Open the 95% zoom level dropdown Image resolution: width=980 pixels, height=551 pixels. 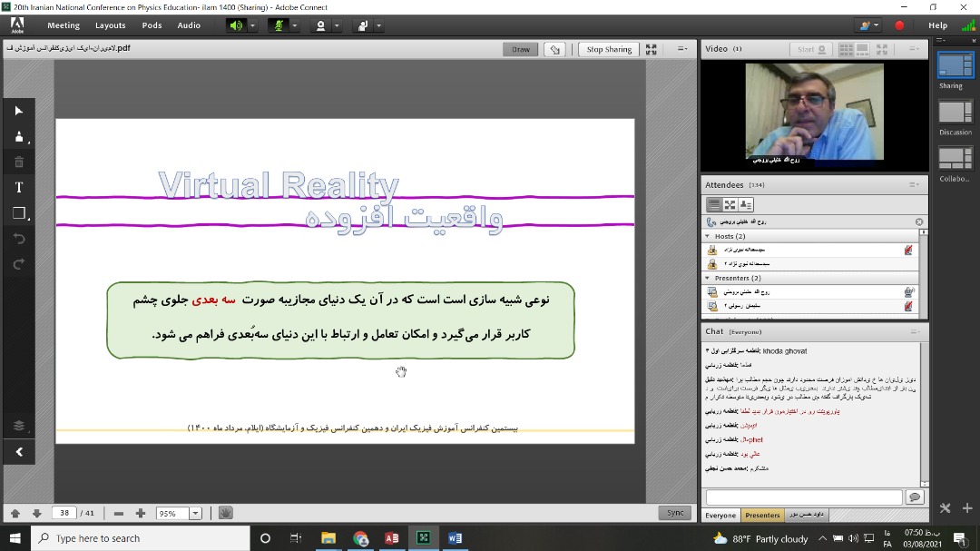point(195,514)
